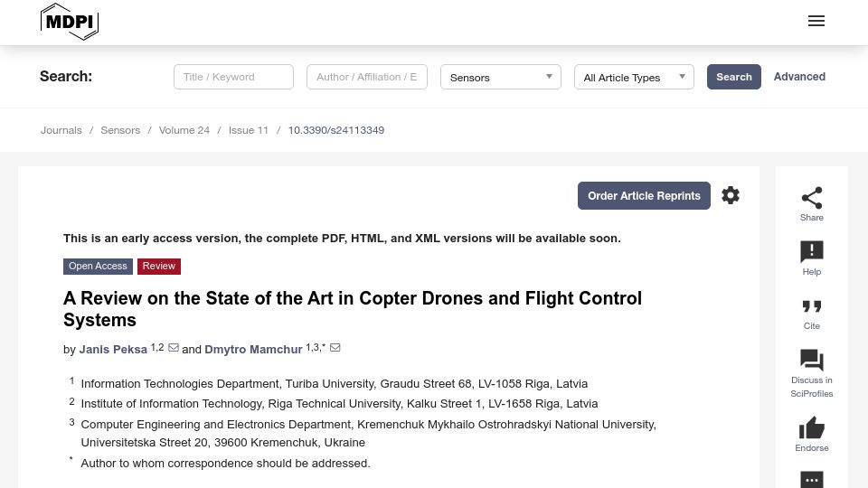Open the more options ellipsis icon
Screen dimensions: 868x488
(x=812, y=480)
